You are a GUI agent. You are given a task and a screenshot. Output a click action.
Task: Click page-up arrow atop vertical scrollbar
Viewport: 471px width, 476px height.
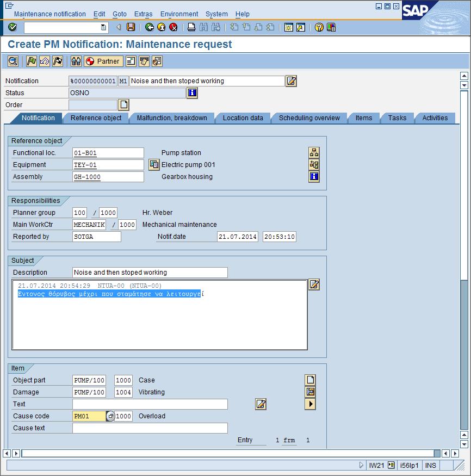[x=464, y=76]
